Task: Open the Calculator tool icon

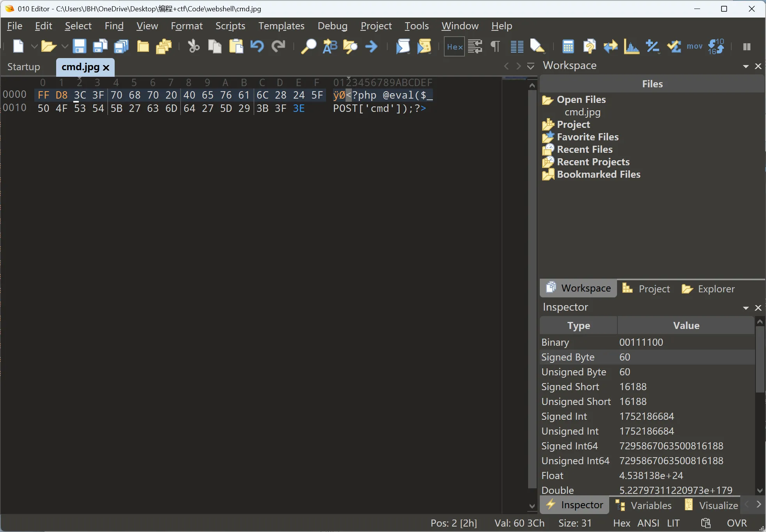Action: tap(568, 46)
